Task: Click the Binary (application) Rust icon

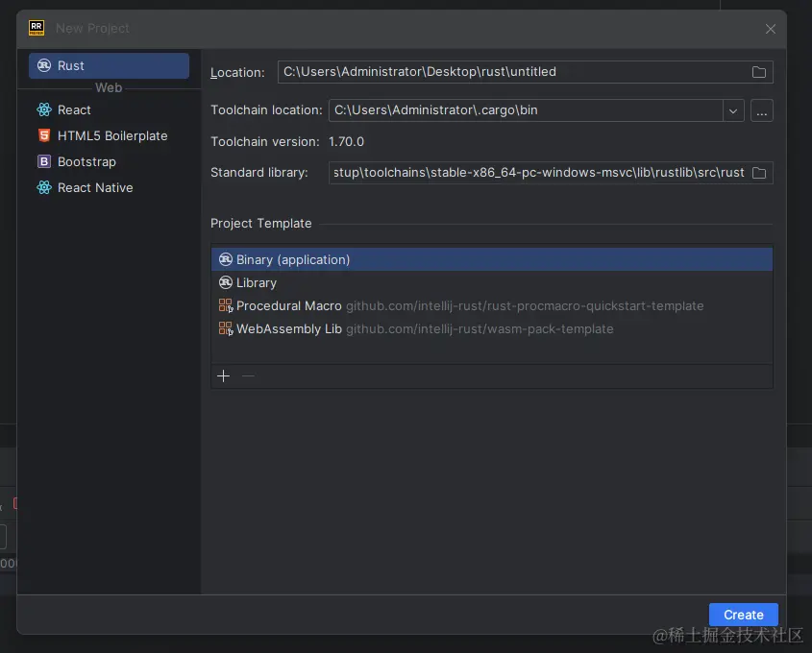Action: point(225,259)
